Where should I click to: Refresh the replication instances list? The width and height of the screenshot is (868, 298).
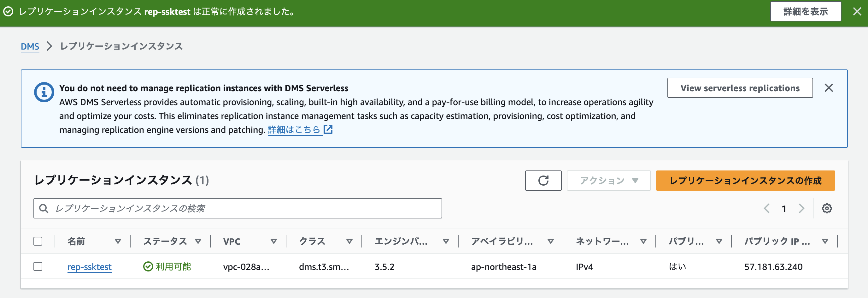coord(543,181)
